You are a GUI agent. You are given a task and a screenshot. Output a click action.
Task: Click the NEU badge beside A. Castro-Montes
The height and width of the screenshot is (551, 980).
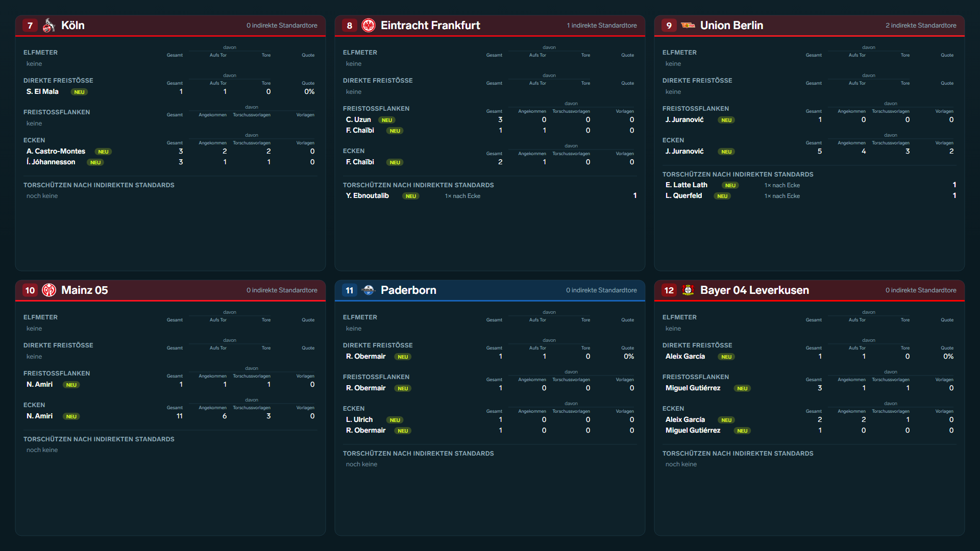(103, 152)
